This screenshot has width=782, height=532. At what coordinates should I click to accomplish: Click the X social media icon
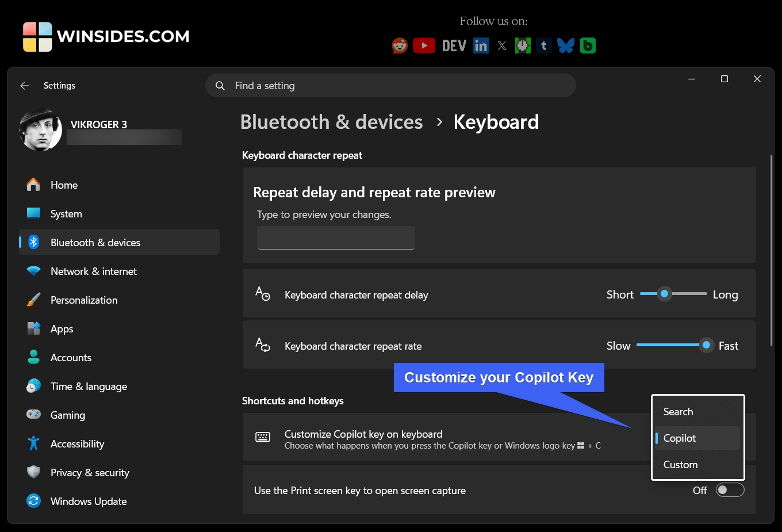501,45
